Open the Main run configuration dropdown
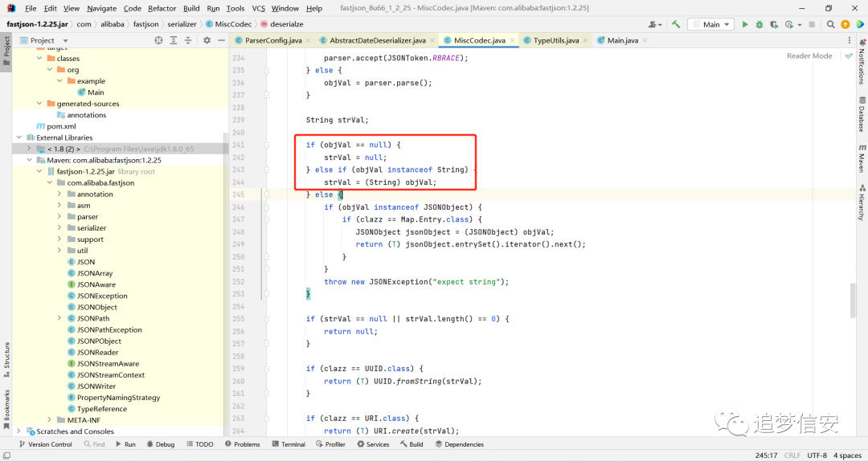The height and width of the screenshot is (462, 868). click(711, 24)
